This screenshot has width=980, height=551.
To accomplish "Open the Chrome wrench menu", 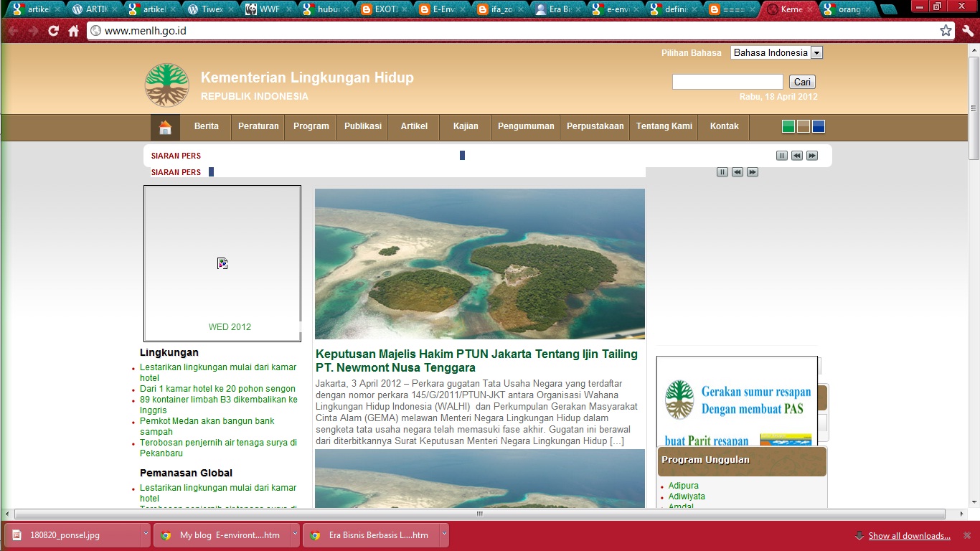I will [x=967, y=31].
